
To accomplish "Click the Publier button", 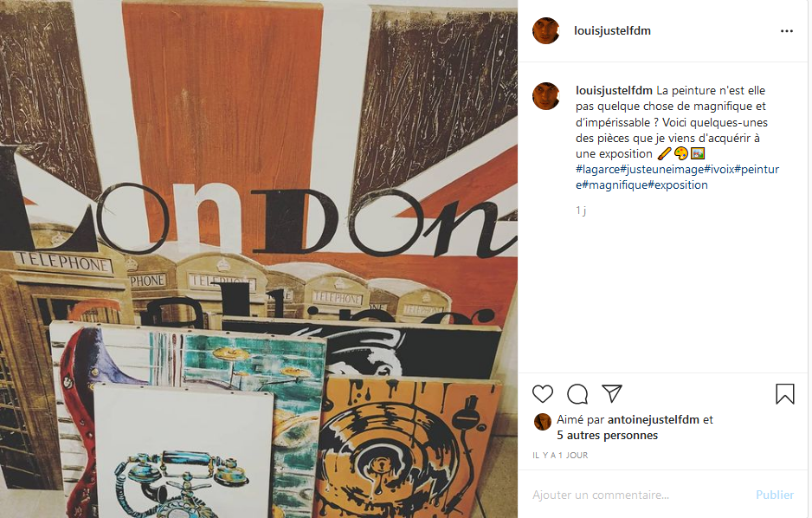I will point(775,495).
